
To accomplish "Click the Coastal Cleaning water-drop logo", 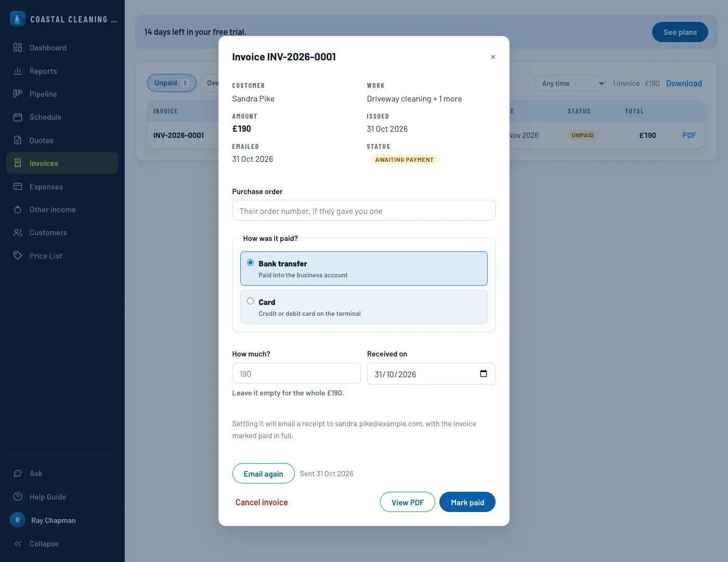I will click(18, 19).
